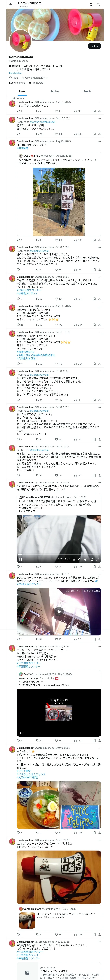Open the video settings gear icon

(x=86, y=559)
